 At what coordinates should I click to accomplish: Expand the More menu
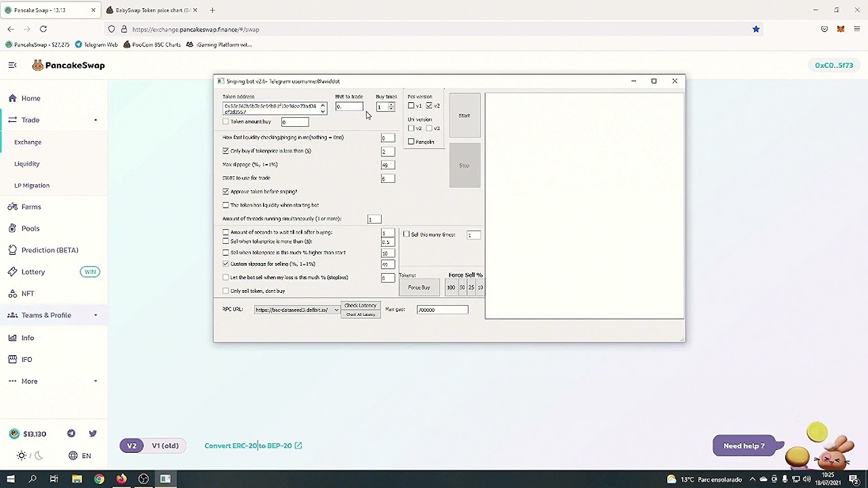point(96,381)
